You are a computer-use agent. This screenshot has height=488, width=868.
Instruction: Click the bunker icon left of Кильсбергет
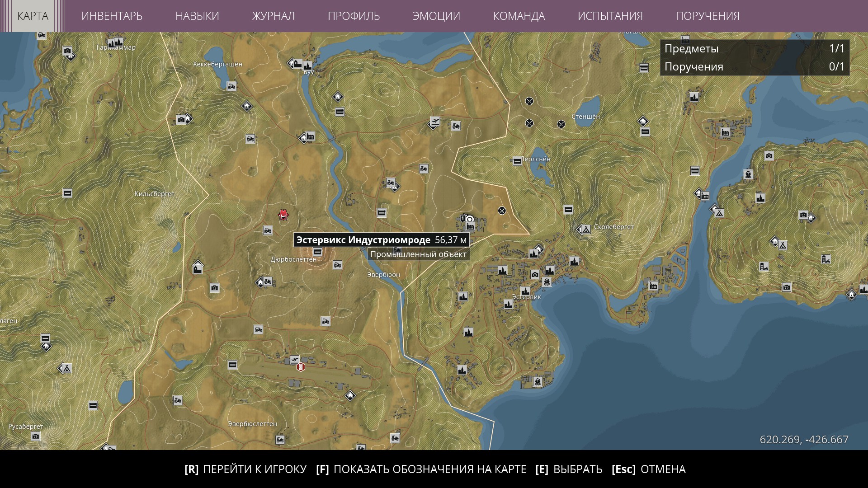[x=67, y=193]
